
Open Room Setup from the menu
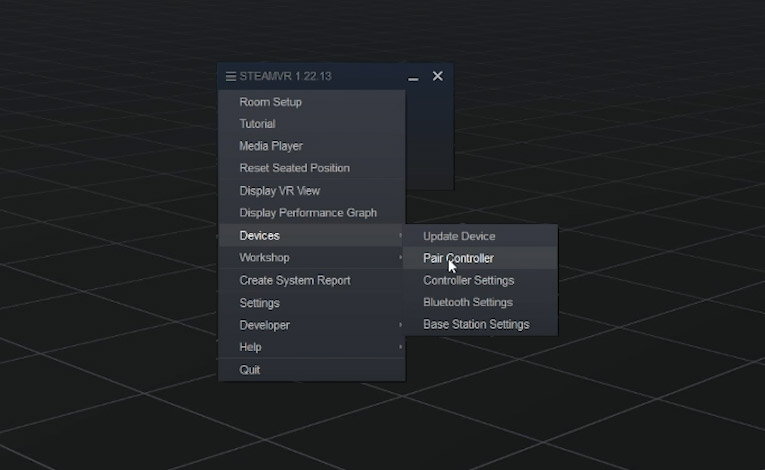pos(270,102)
